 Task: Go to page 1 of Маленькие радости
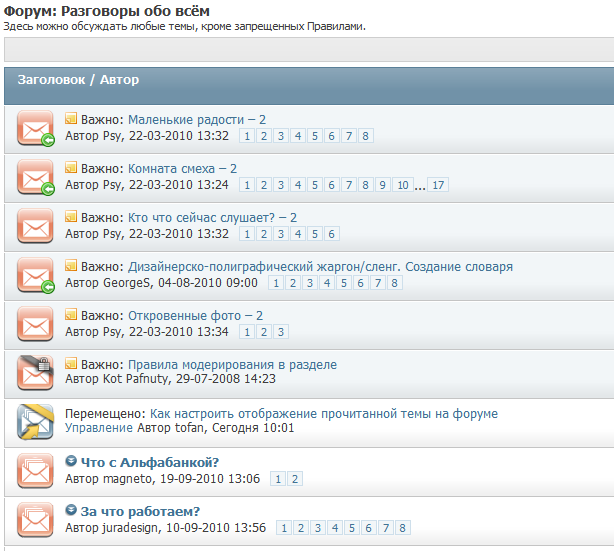(247, 136)
